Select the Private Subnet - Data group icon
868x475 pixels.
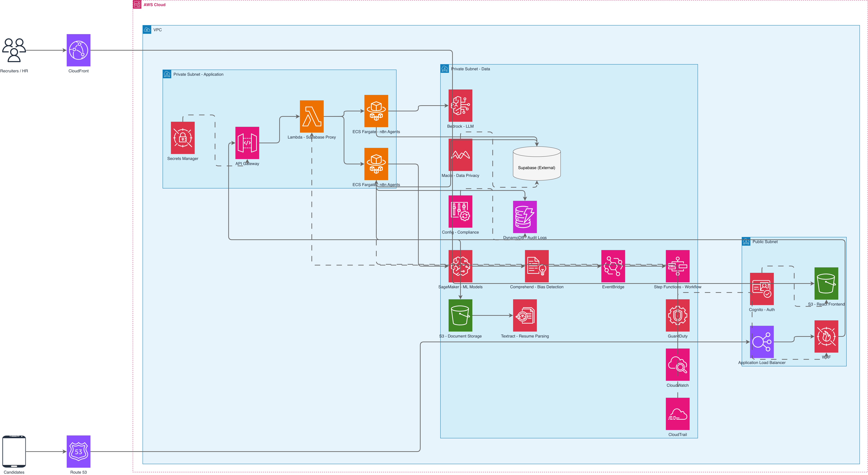point(445,69)
